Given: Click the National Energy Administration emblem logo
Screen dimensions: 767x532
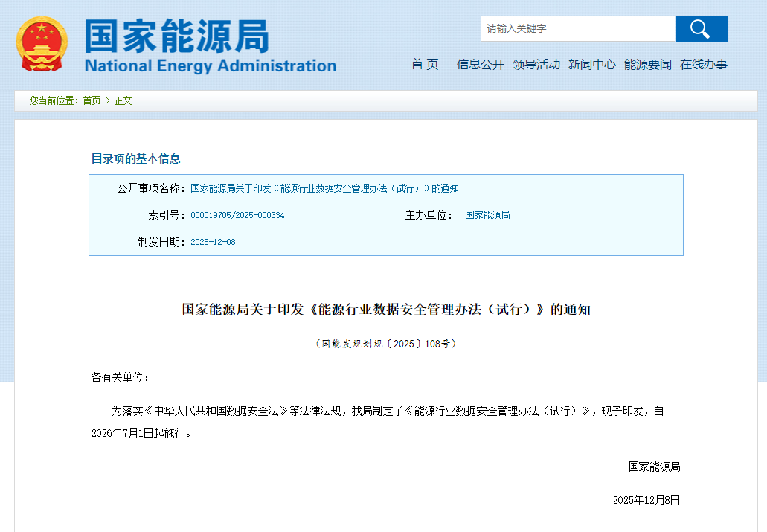Looking at the screenshot, I should tap(42, 43).
